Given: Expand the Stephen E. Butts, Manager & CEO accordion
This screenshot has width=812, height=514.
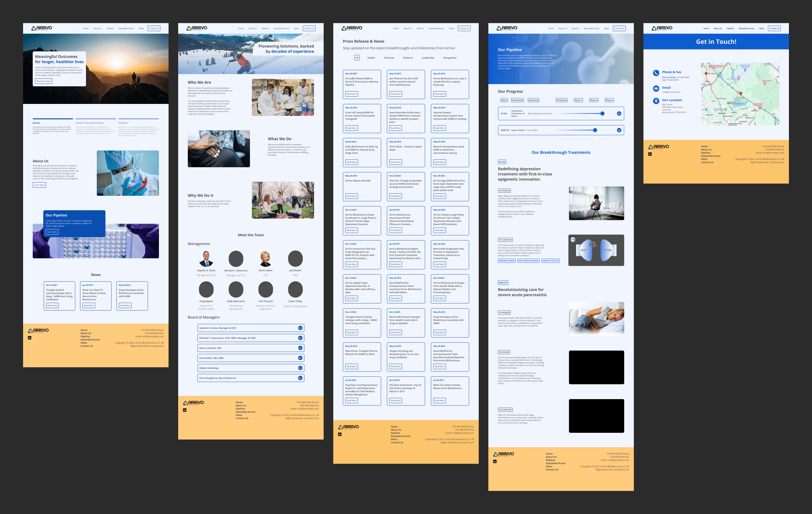Looking at the screenshot, I should pos(251,328).
